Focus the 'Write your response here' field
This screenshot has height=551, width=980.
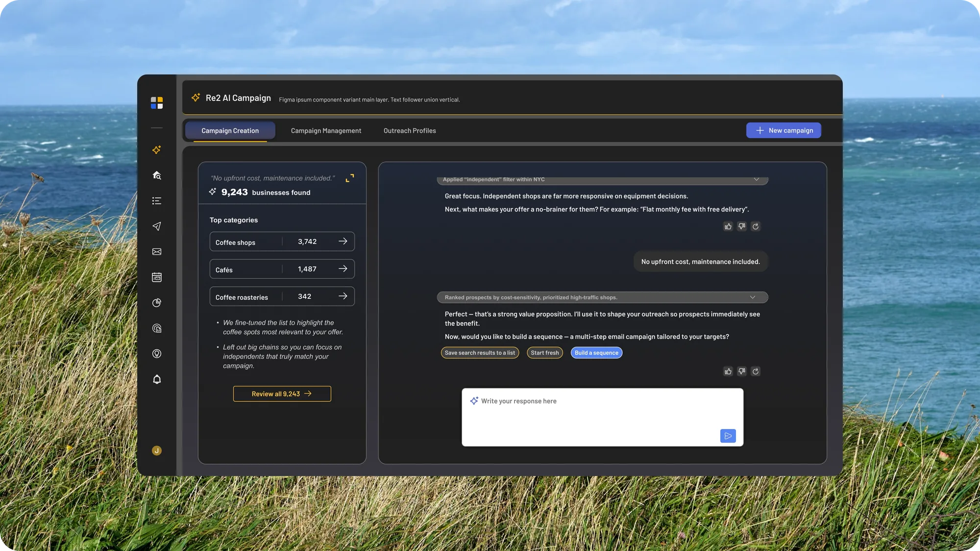pyautogui.click(x=603, y=417)
